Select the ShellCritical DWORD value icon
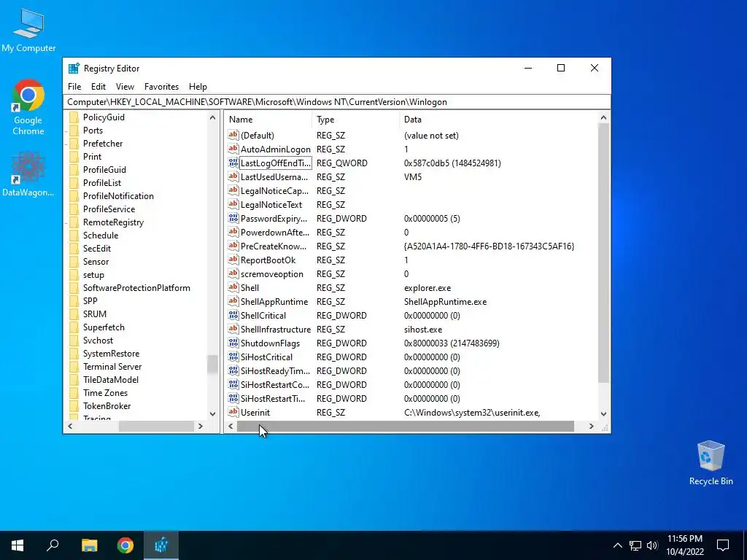 click(x=233, y=315)
